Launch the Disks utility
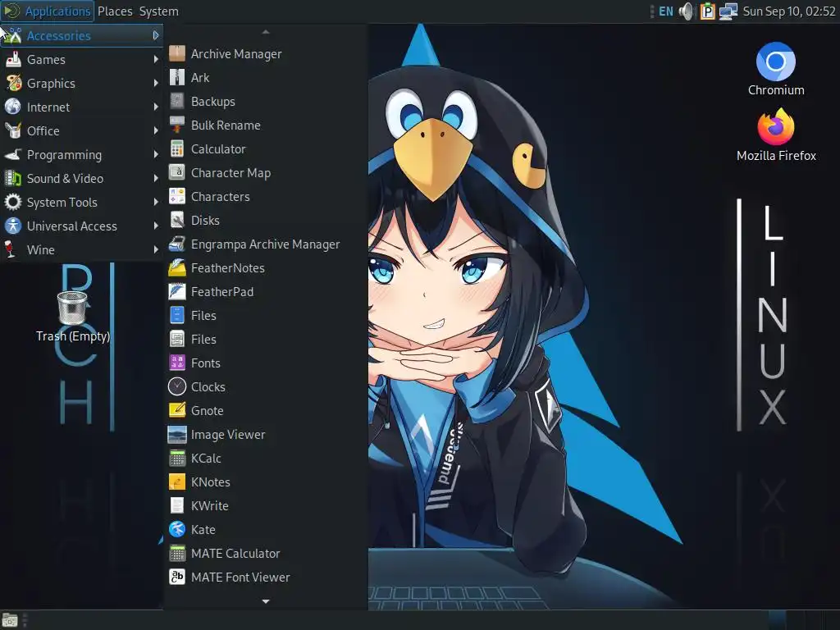 coord(266,220)
